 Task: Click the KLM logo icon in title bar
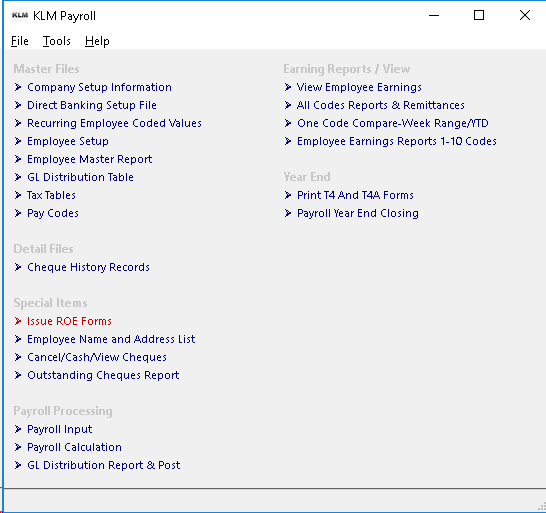20,15
